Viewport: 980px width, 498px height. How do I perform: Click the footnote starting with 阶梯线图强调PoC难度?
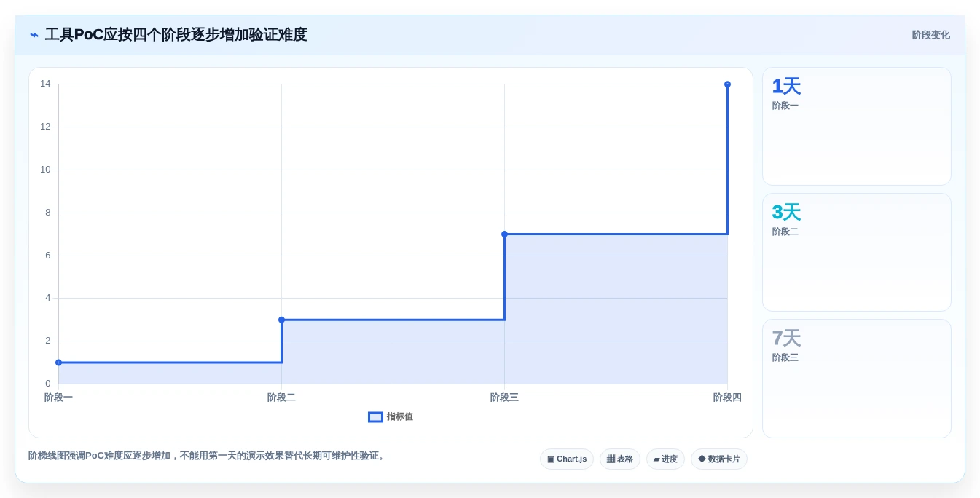[208, 456]
